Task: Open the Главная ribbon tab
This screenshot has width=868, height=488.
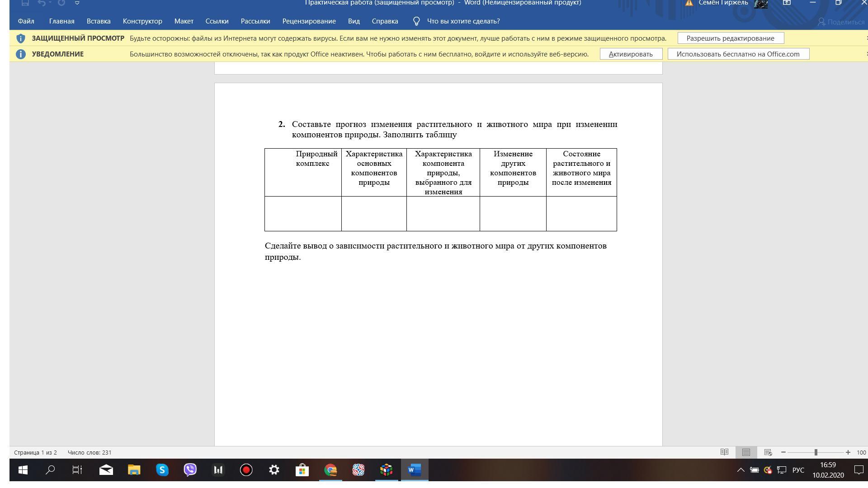Action: pyautogui.click(x=62, y=21)
